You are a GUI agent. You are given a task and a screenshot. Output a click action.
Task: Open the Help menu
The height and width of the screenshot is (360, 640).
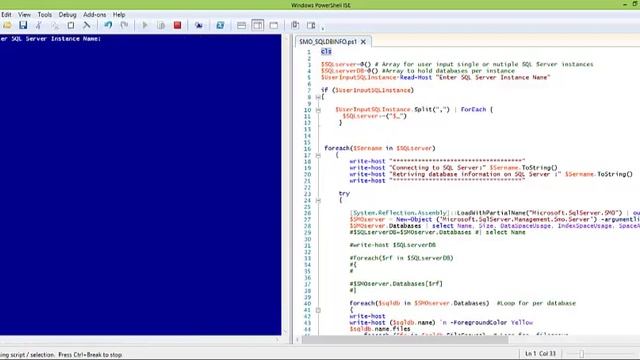pos(119,15)
